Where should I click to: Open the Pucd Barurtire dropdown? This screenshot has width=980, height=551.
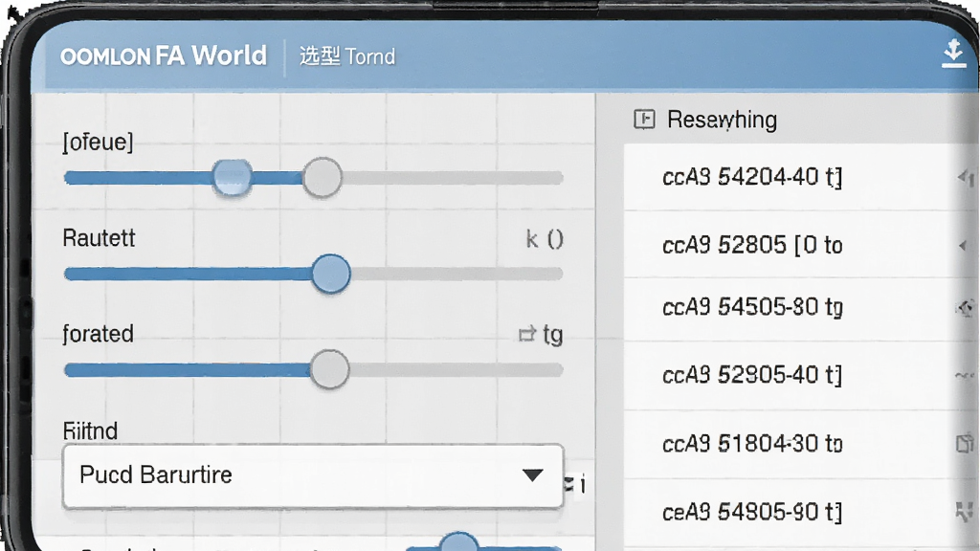click(313, 475)
